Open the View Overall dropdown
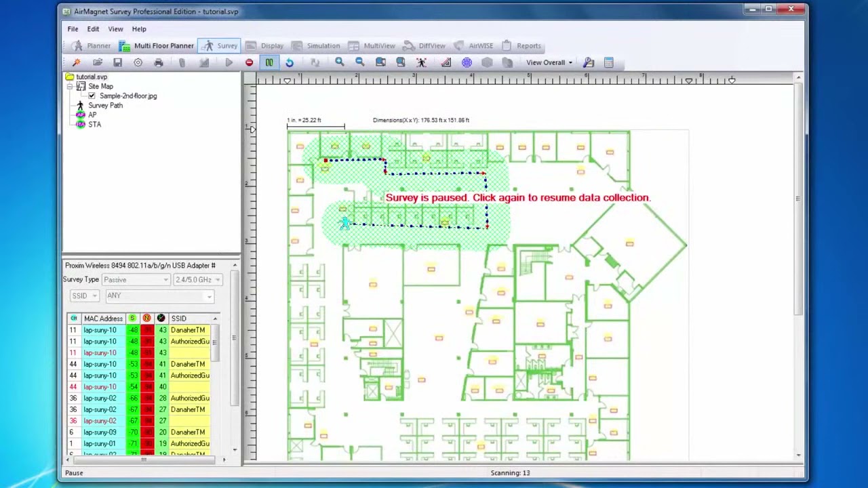 pyautogui.click(x=549, y=62)
